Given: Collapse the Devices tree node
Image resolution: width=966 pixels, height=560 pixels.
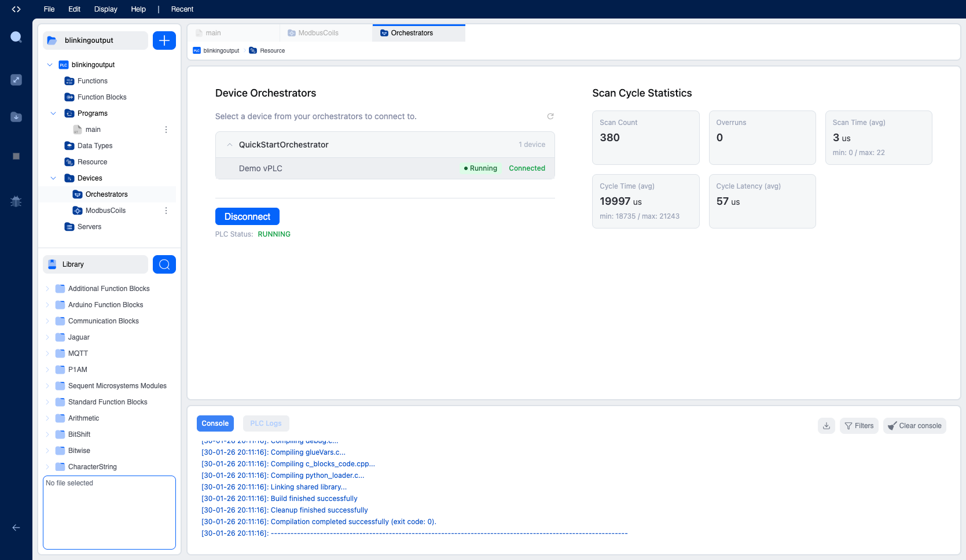Looking at the screenshot, I should tap(53, 178).
